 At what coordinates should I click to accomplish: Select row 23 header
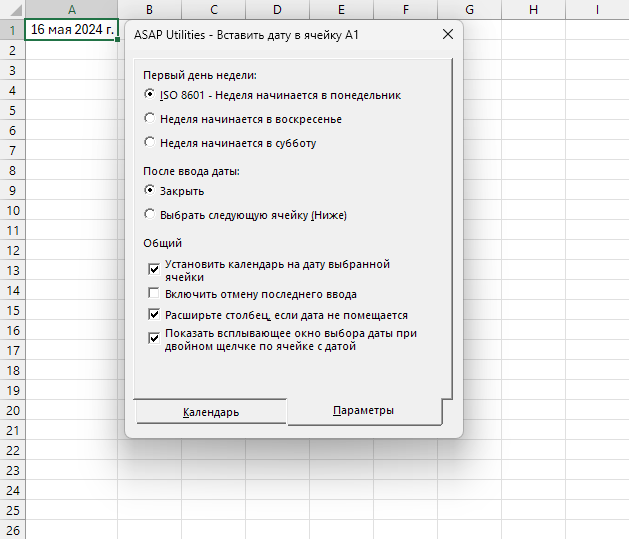[12, 470]
